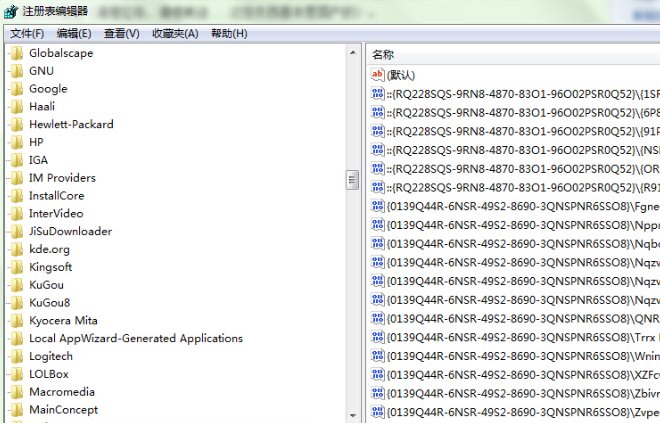Viewport: 660px width, 423px height.
Task: Open the 编辑(E) edit menu
Action: pyautogui.click(x=73, y=34)
